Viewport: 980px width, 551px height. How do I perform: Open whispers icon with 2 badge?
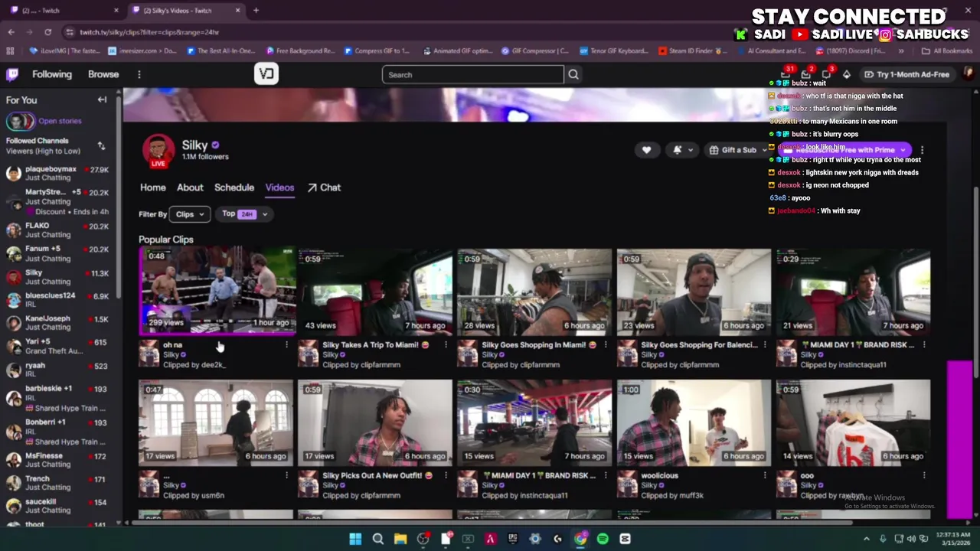[806, 74]
